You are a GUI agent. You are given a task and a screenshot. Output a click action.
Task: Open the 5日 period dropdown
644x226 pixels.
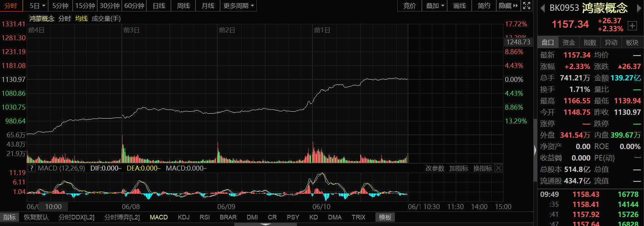(37, 6)
